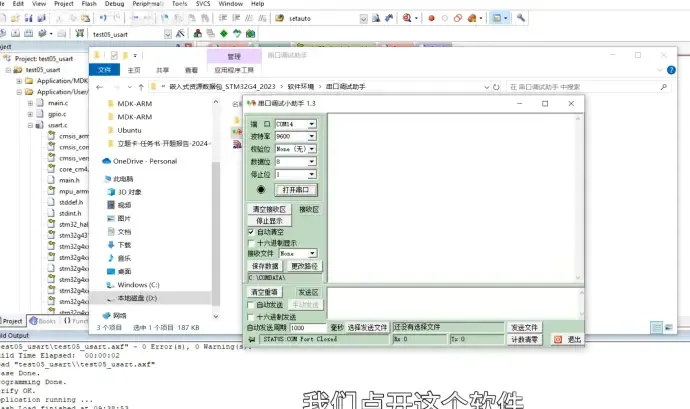Click the 自动发送周期 input field showing 1000
Image resolution: width=690 pixels, height=409 pixels.
coord(306,328)
